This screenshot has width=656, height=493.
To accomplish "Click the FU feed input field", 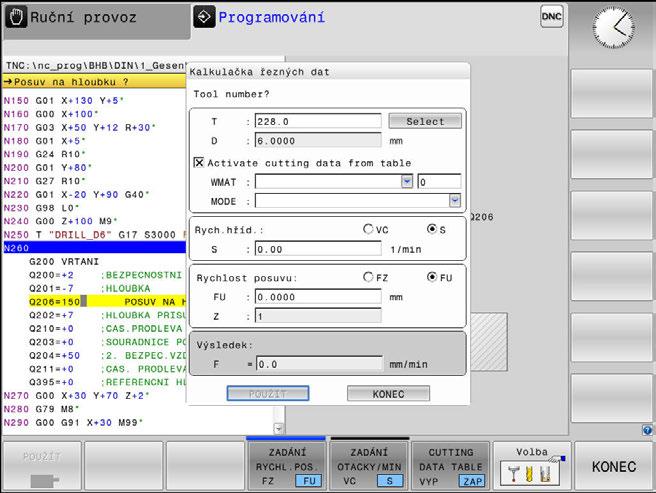I will tap(318, 297).
